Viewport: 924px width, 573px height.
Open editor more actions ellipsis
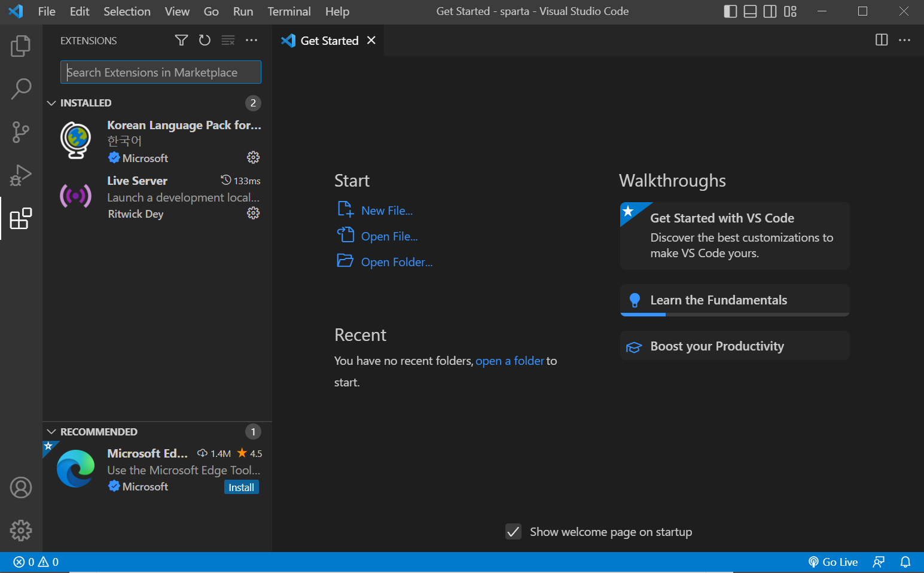point(905,40)
